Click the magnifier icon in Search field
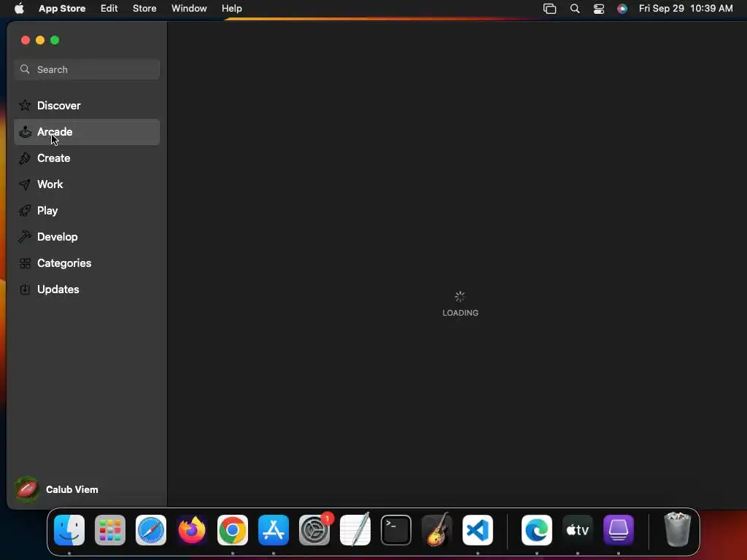The width and height of the screenshot is (747, 560). [25, 69]
